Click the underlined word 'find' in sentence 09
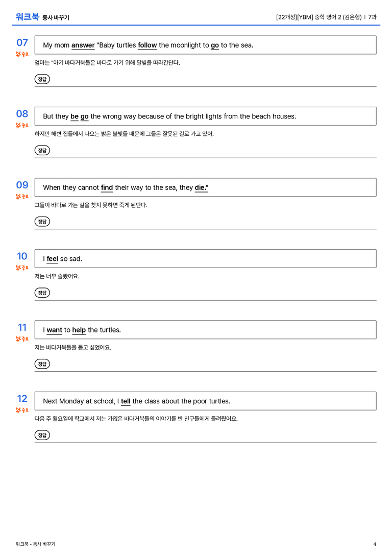The width and height of the screenshot is (392, 555). (x=107, y=187)
